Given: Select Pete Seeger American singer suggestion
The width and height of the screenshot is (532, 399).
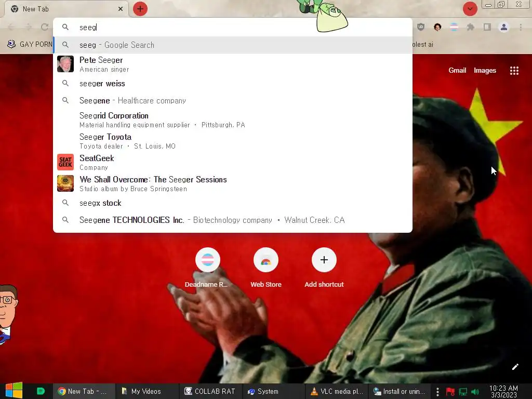Looking at the screenshot, I should coord(233,64).
